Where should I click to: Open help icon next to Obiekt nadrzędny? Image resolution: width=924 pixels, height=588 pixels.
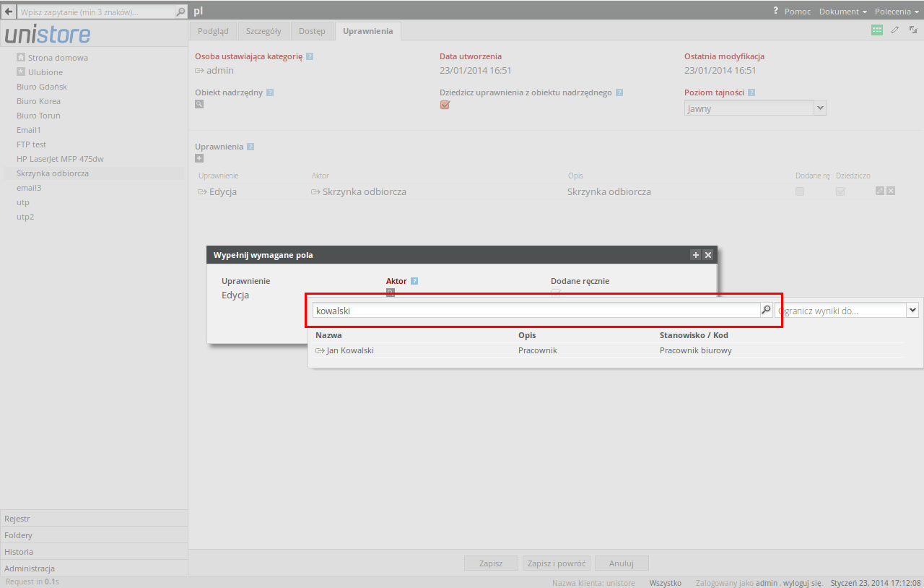click(270, 92)
